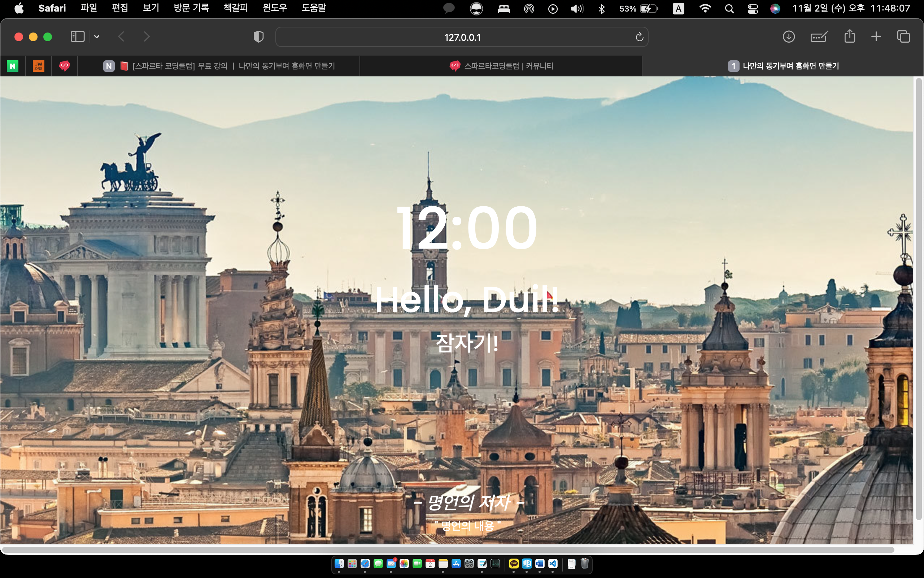Open the AirDrop menu bar icon
Viewport: 924px width, 578px height.
tap(529, 8)
